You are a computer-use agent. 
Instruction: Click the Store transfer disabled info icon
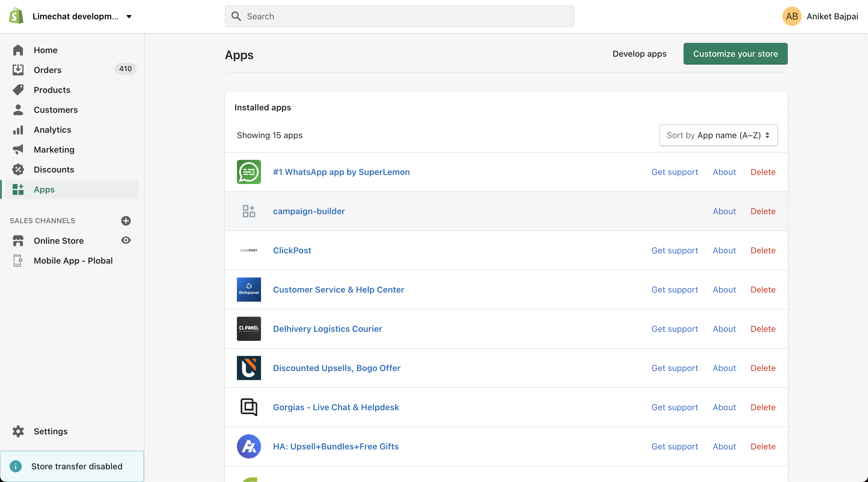tap(15, 466)
